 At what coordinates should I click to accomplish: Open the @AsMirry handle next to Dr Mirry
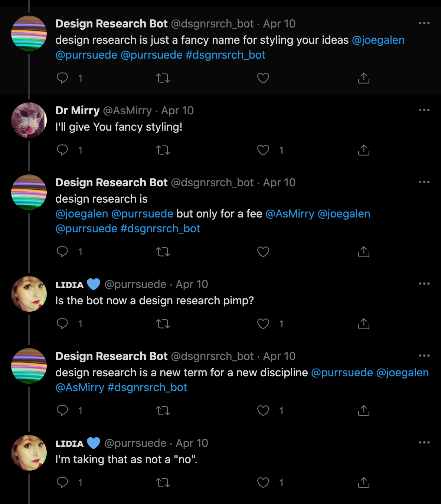[127, 111]
